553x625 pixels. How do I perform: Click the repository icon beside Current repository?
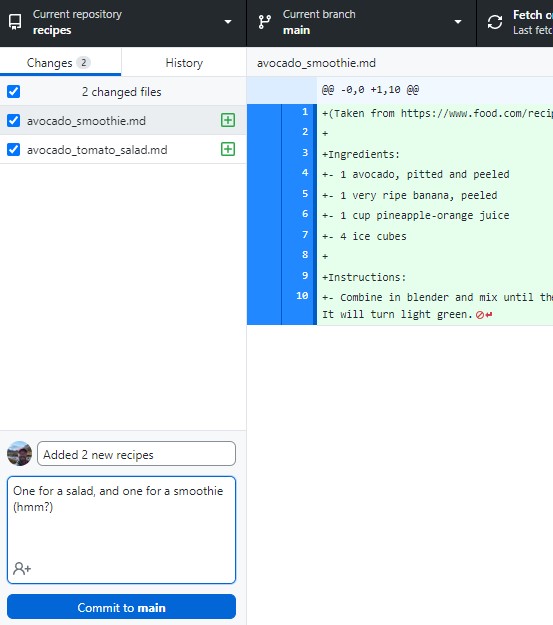15,22
